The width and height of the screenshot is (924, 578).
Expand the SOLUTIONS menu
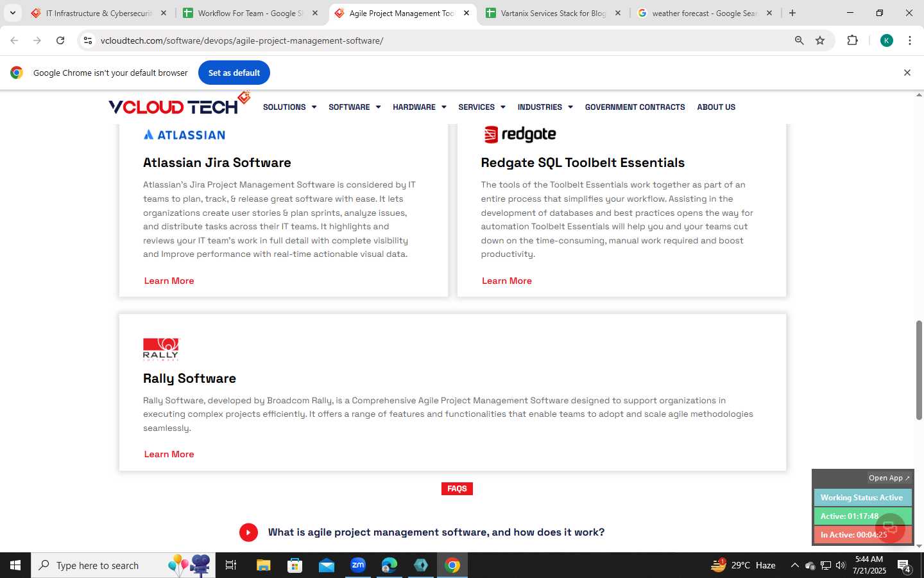click(x=289, y=107)
